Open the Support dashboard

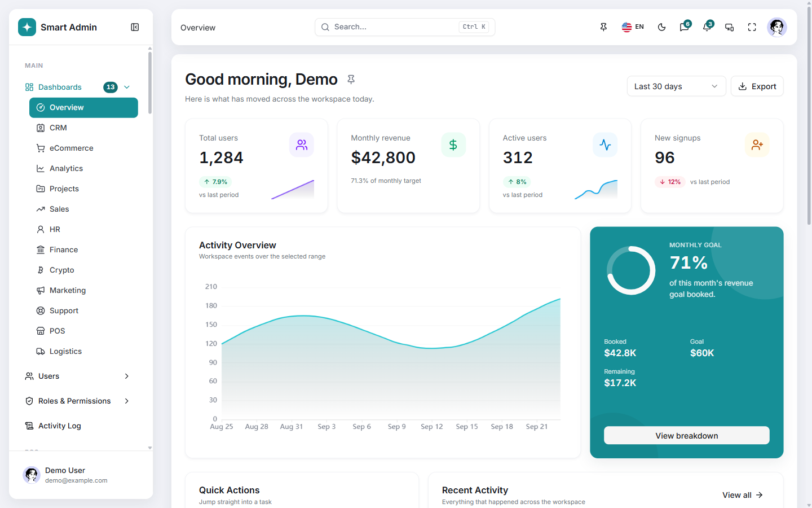83,311
